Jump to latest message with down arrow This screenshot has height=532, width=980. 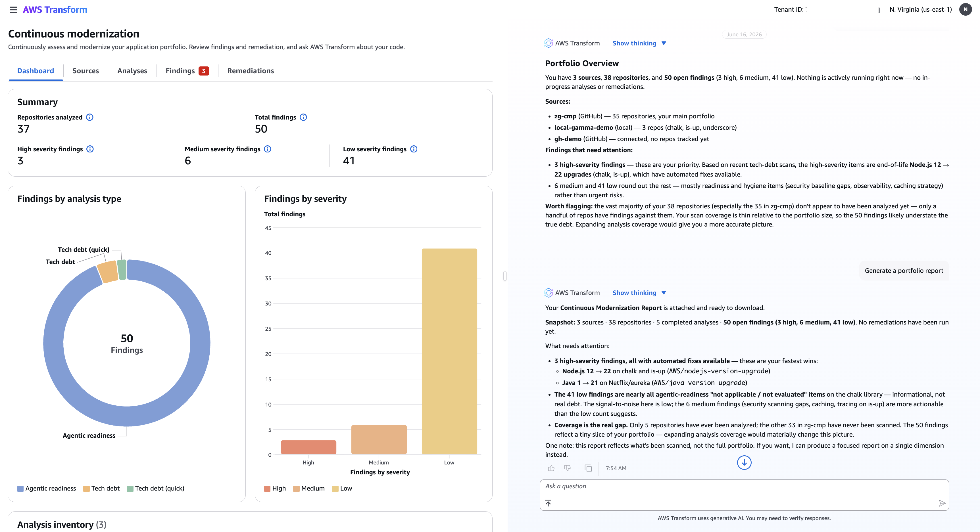[744, 462]
